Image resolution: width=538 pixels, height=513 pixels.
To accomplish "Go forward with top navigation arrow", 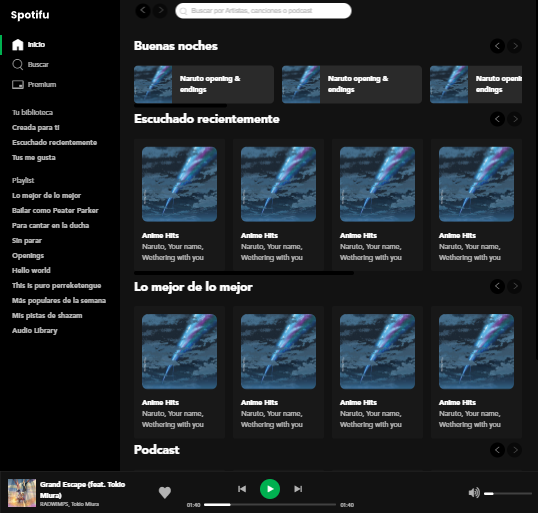I will [x=160, y=11].
